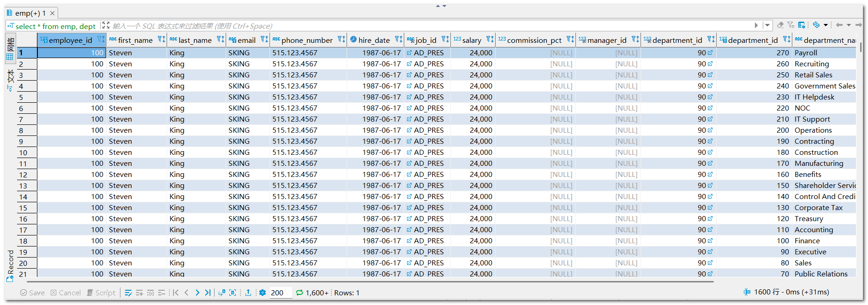Click the Manufacturing department cell
Image resolution: width=868 pixels, height=305 pixels.
(824, 163)
